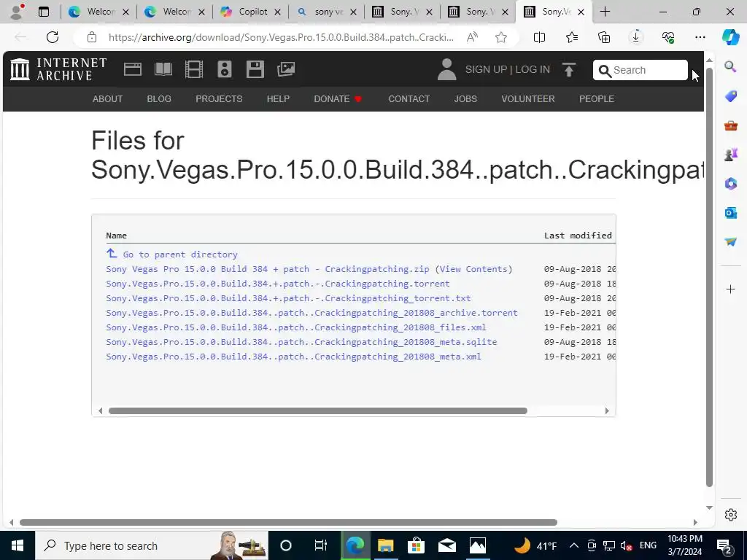Open the sidebar Outlook icon

(730, 212)
